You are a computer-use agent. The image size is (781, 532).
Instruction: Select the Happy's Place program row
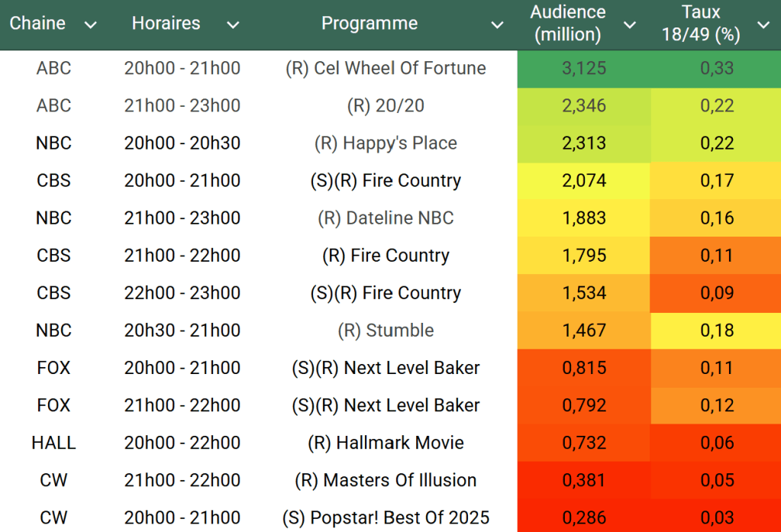pos(386,143)
